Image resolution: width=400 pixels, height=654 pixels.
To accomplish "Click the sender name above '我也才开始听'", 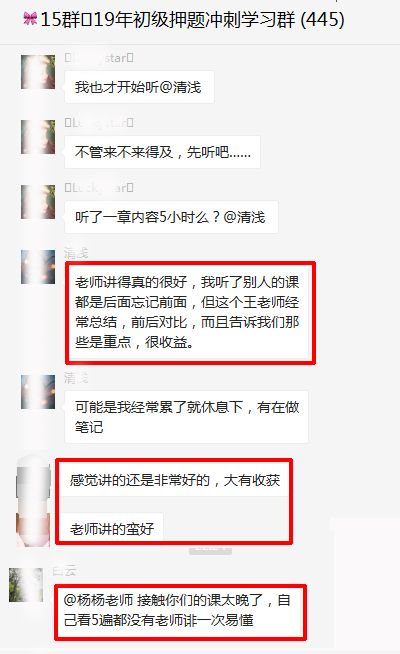I will (x=99, y=58).
